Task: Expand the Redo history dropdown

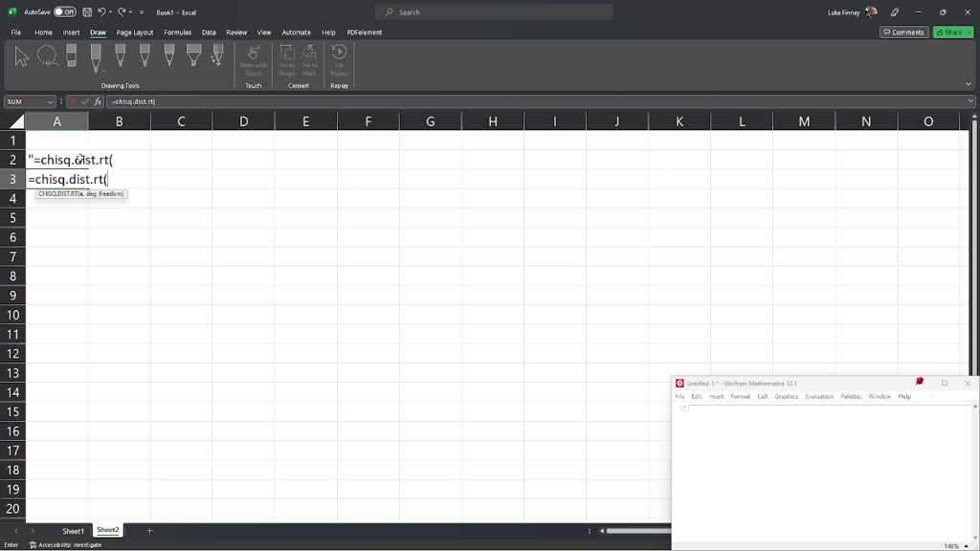Action: point(130,11)
